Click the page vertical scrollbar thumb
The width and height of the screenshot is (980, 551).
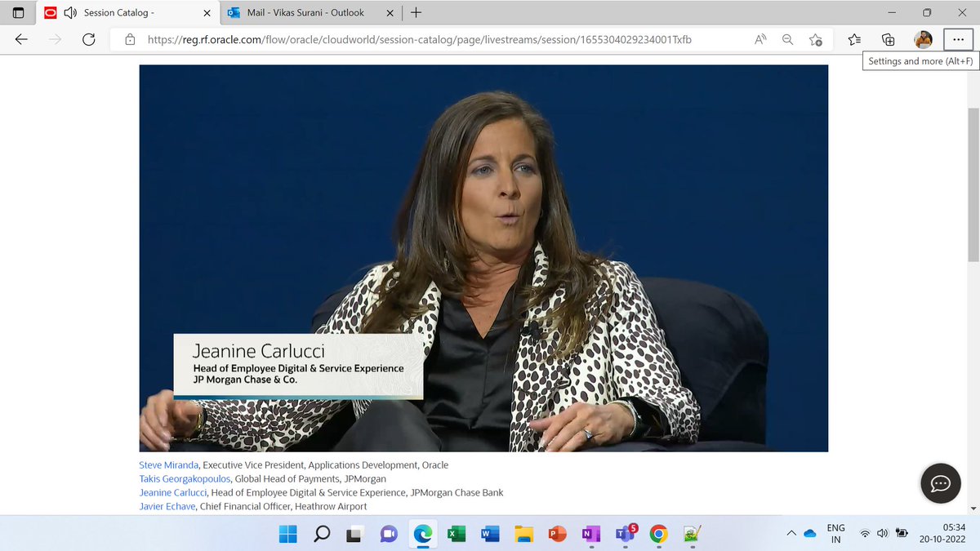[973, 184]
